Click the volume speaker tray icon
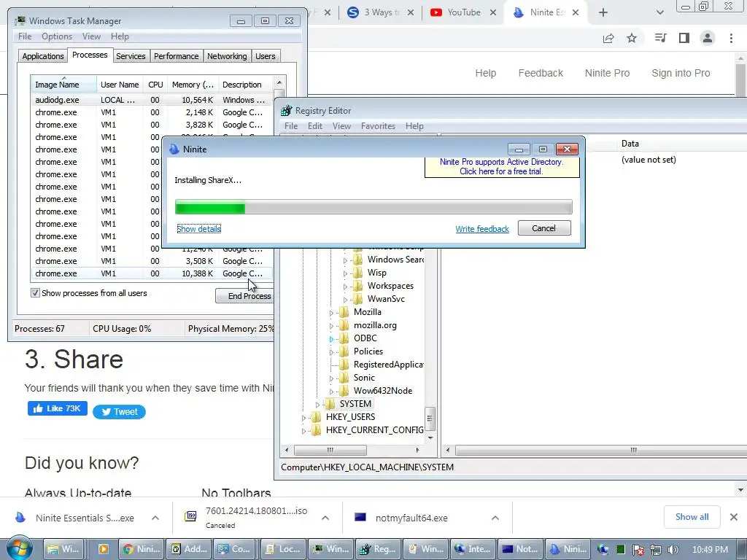The height and width of the screenshot is (560, 747). 673,550
